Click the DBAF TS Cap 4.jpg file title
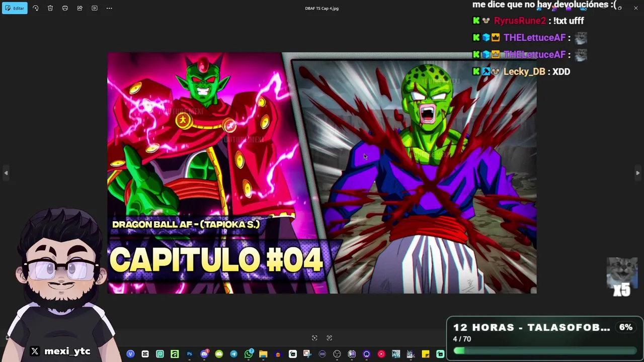644x362 pixels. point(322,8)
